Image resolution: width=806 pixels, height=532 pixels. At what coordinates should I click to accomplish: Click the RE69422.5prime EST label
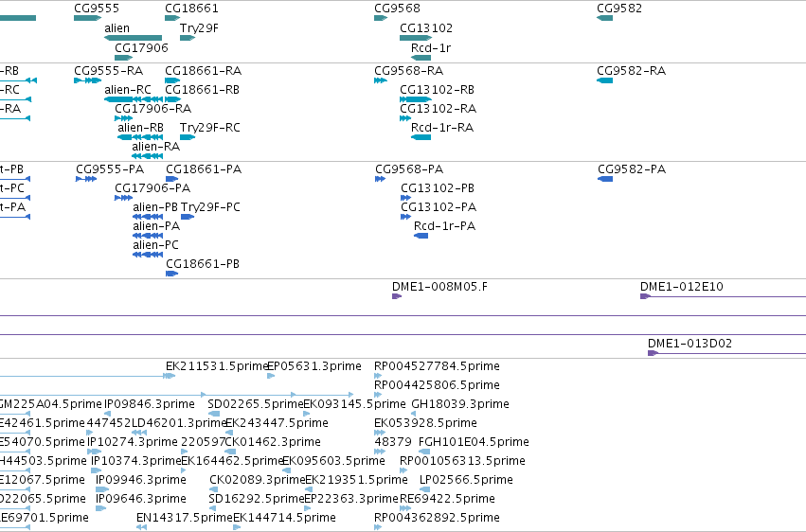(447, 499)
